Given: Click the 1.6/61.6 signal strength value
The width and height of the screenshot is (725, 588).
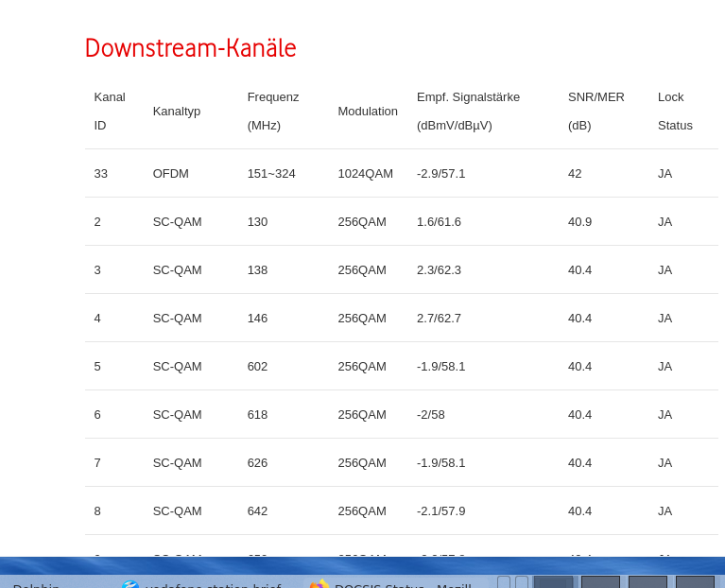Looking at the screenshot, I should [x=439, y=222].
